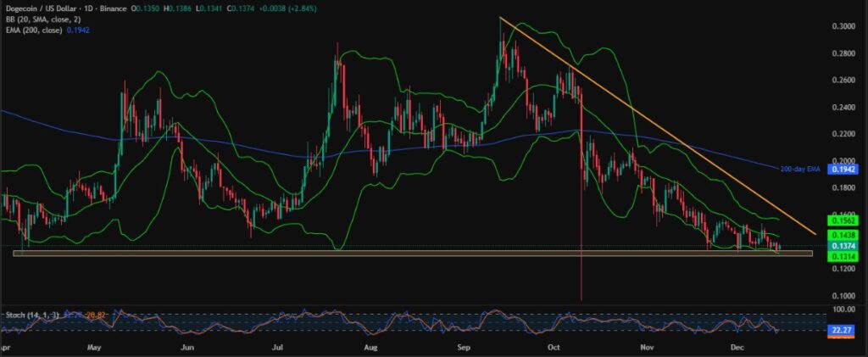Click the May label on time axis
Image resolution: width=868 pixels, height=357 pixels.
(x=95, y=349)
